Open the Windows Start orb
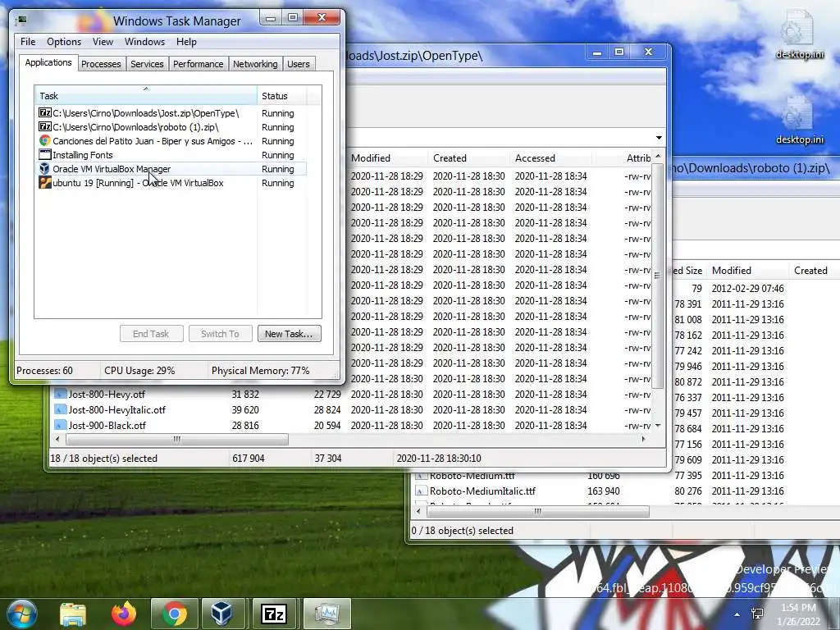The image size is (840, 630). [x=22, y=614]
